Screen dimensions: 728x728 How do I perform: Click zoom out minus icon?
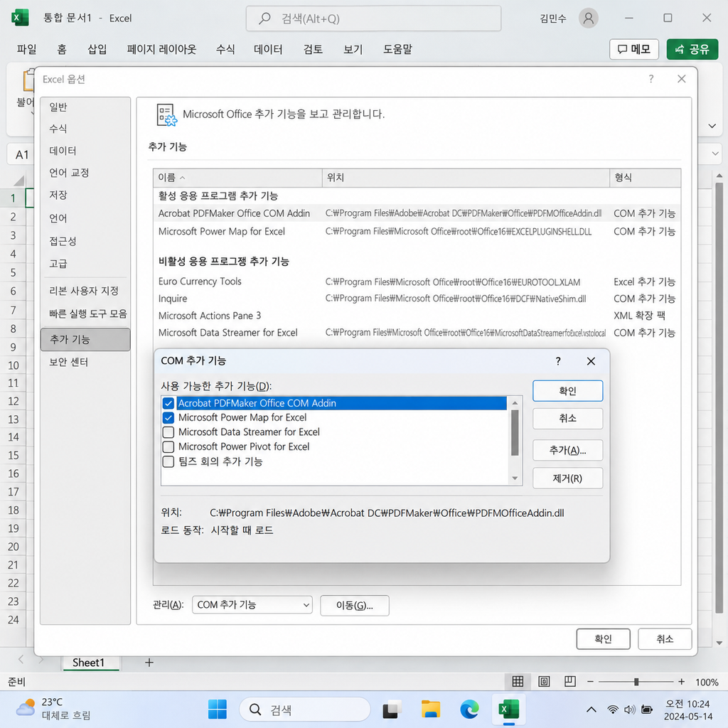[x=590, y=682]
